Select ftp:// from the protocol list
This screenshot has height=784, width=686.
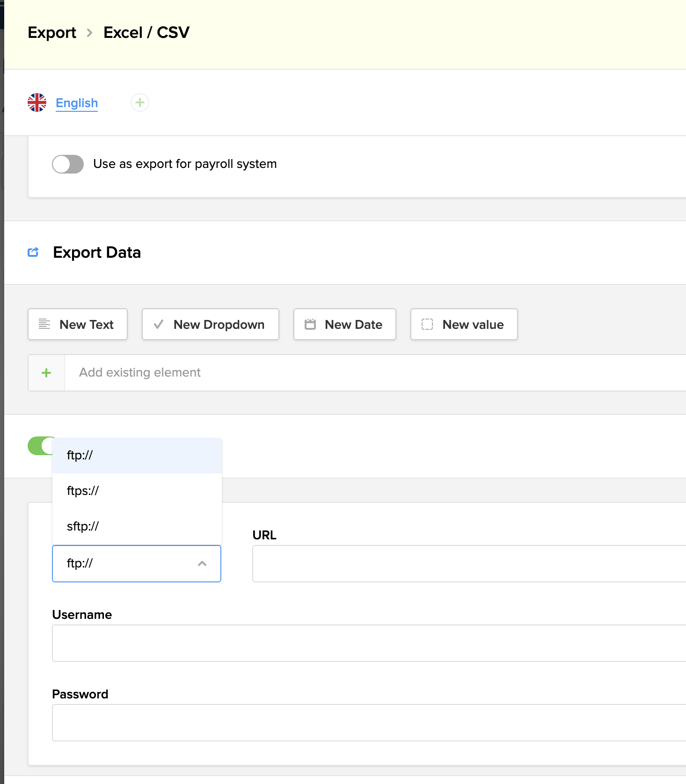(137, 455)
